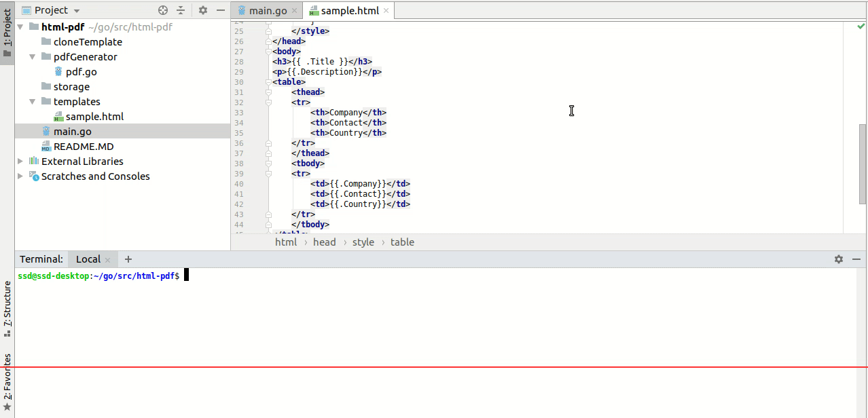Screen dimensions: 868x418
Task: Open the Project view dropdown
Action: click(x=76, y=11)
